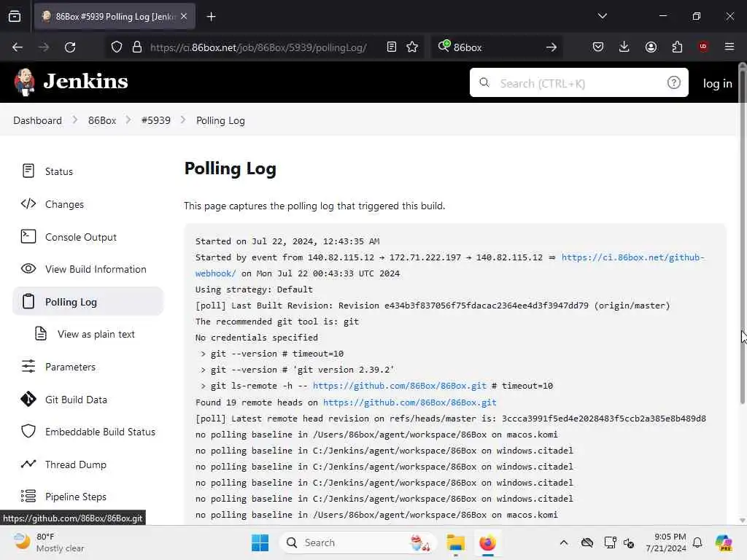Screen dimensions: 747x560
Task: Open the Firefox hamburger application menu
Action: (x=729, y=47)
